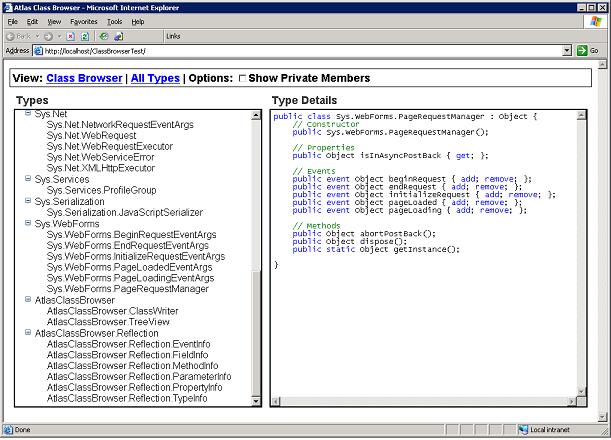The image size is (611, 440).
Task: Click the Links toolbar label
Action: coord(173,36)
